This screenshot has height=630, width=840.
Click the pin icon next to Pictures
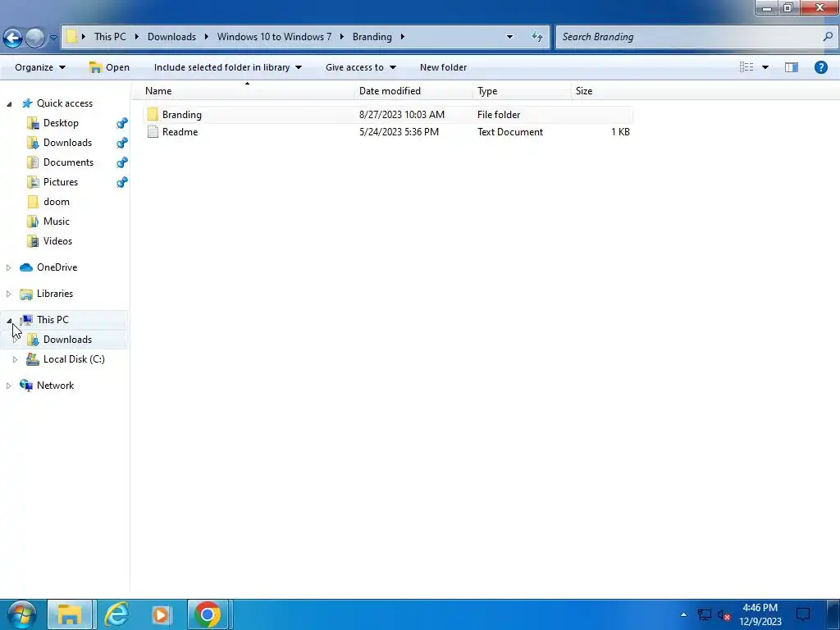coord(122,182)
